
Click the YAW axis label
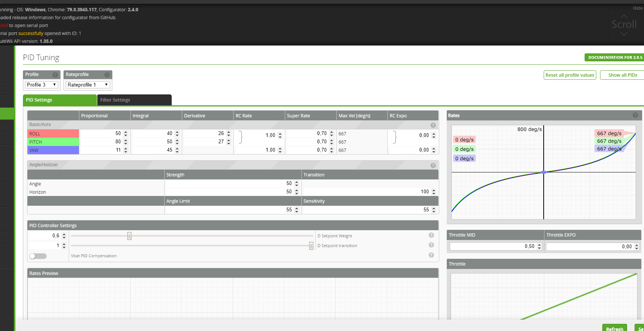(x=53, y=150)
